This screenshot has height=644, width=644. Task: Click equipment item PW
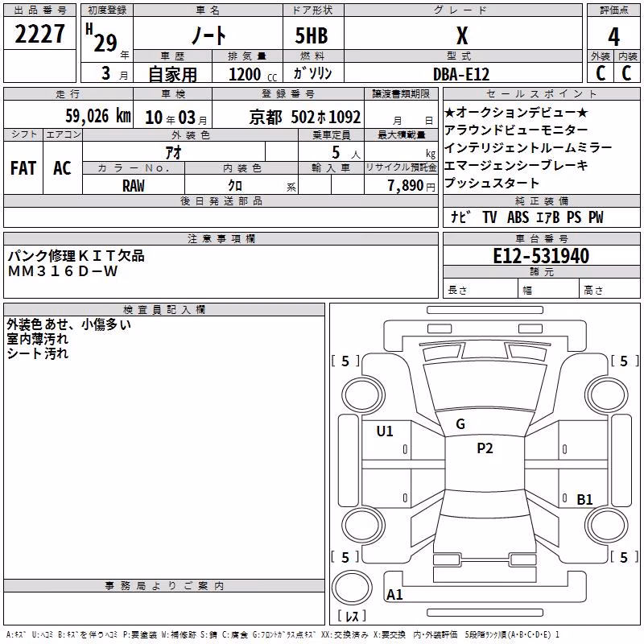(596, 217)
